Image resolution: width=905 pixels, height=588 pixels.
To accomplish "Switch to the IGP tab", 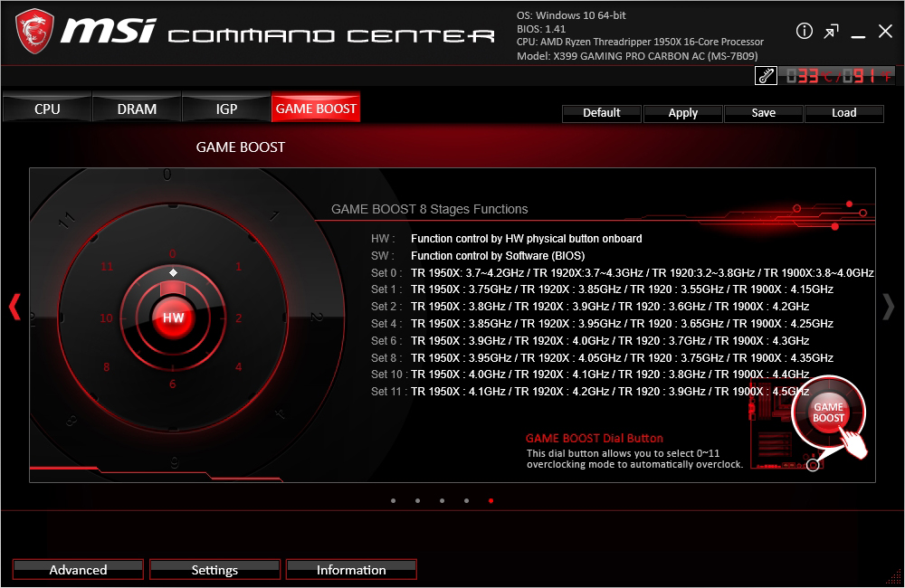I will point(226,109).
